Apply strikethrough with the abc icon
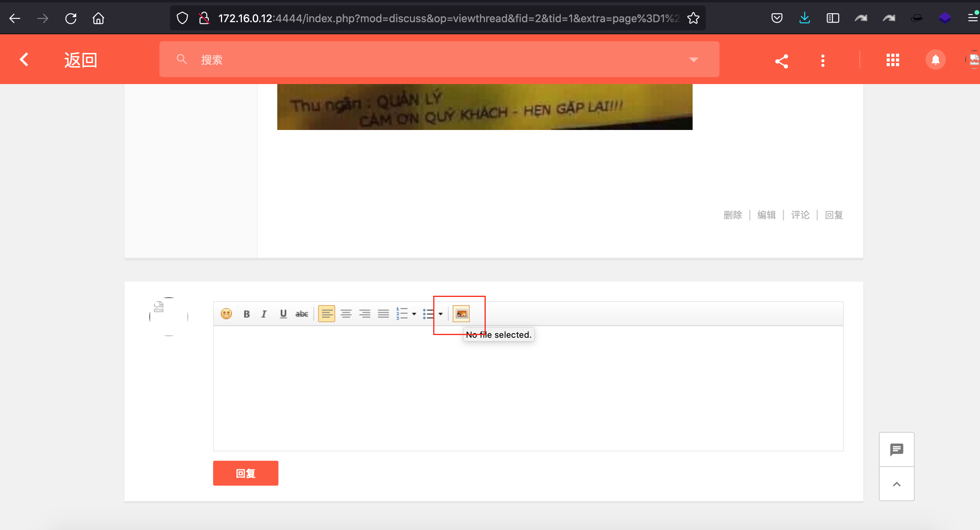980x530 pixels. pyautogui.click(x=302, y=314)
